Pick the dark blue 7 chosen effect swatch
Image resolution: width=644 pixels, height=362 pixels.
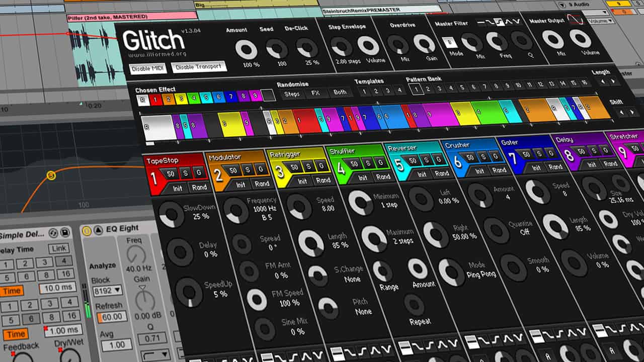tap(230, 97)
